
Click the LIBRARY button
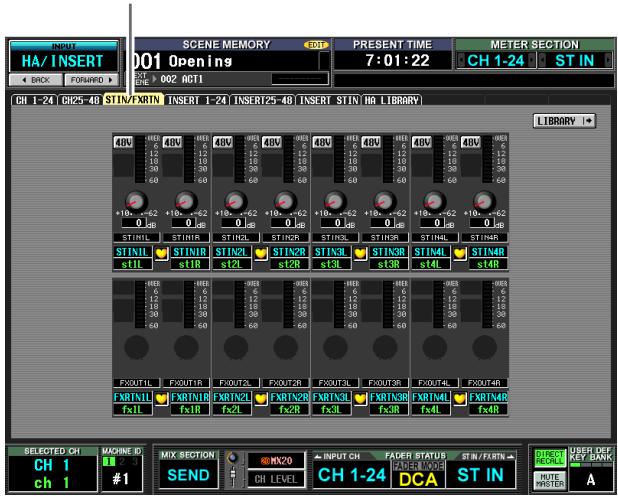coord(564,121)
